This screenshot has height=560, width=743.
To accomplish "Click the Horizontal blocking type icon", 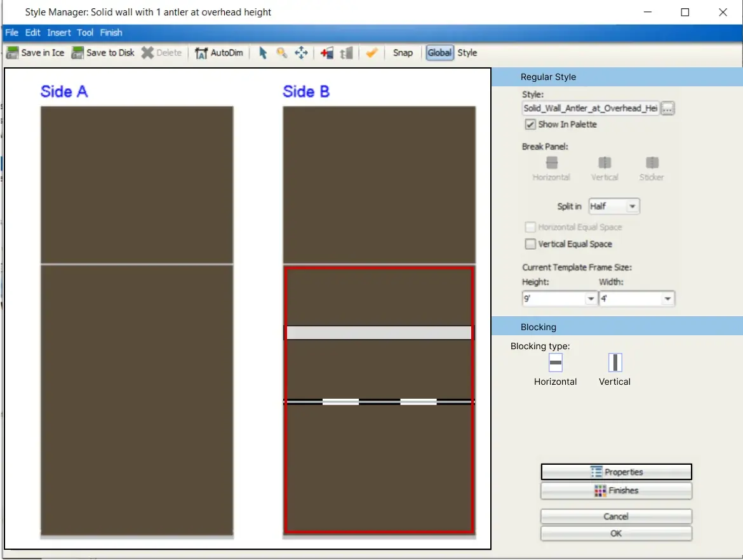I will point(556,363).
